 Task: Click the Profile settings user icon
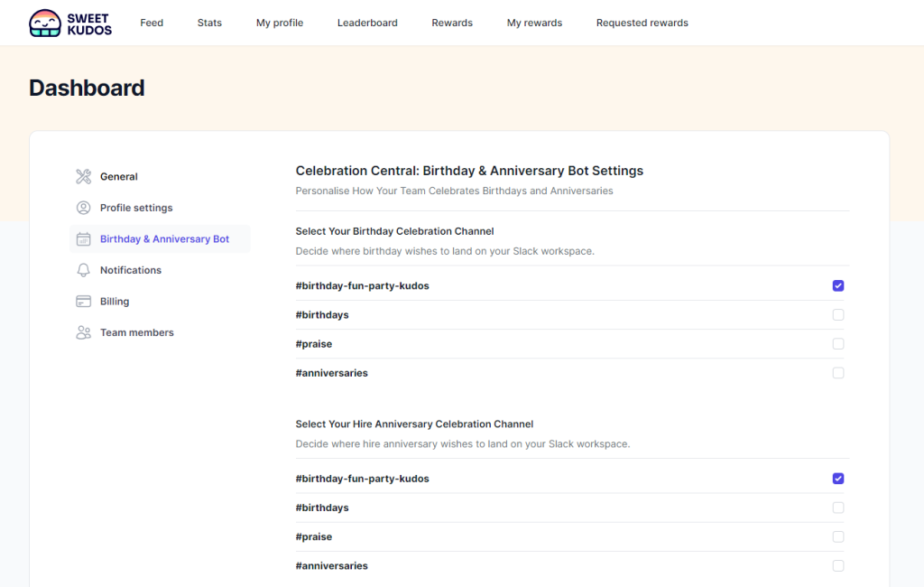click(83, 208)
